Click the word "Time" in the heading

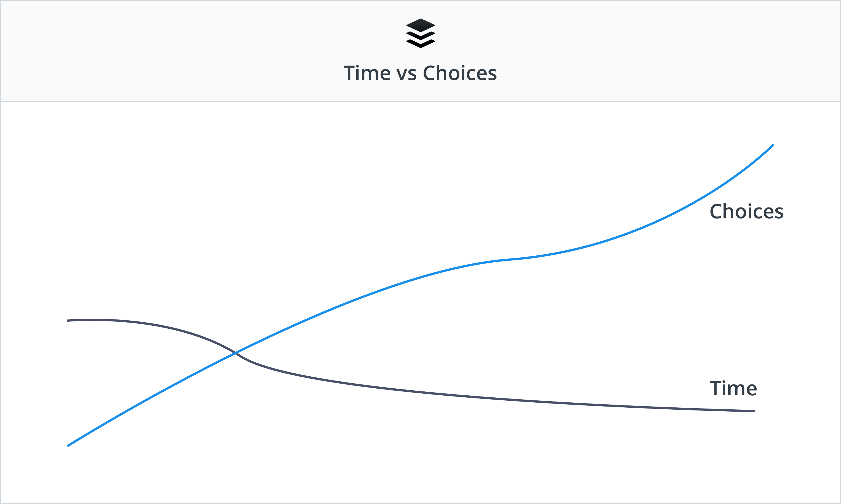(x=367, y=73)
